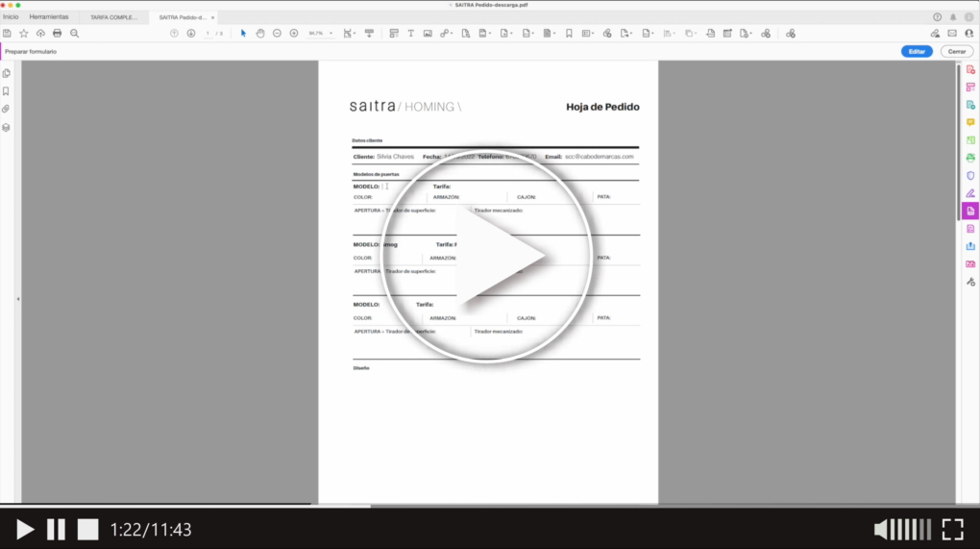The width and height of the screenshot is (980, 549).
Task: Select the arrow selection tool
Action: (x=243, y=33)
